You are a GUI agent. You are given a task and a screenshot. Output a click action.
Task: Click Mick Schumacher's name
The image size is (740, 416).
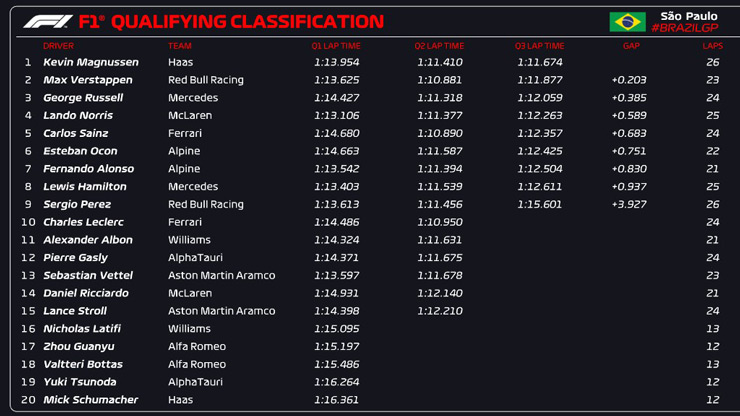pos(90,400)
